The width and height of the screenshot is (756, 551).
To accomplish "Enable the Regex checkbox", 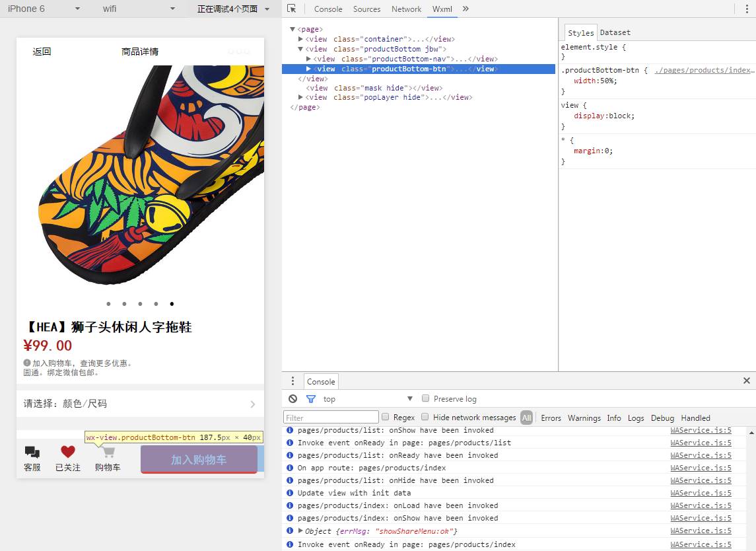I will 385,417.
